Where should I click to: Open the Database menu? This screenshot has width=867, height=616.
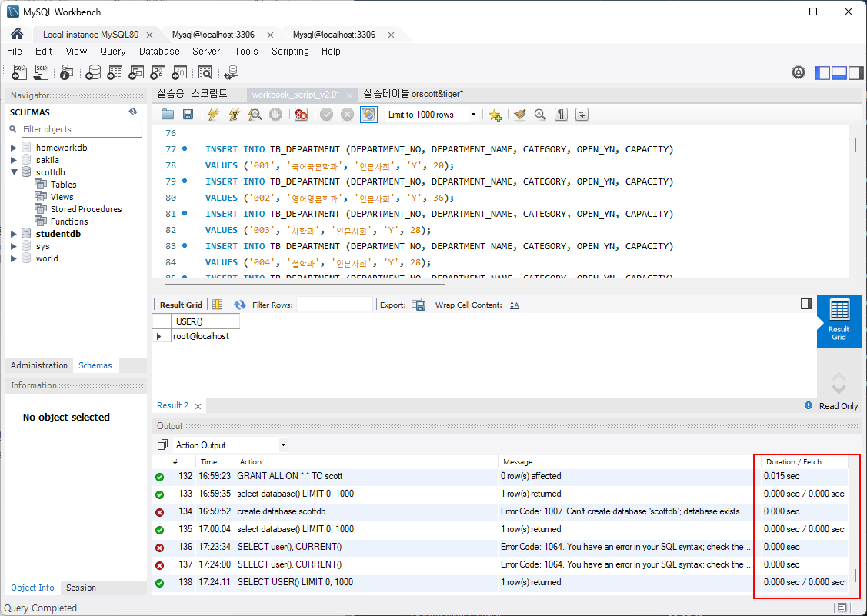[159, 52]
